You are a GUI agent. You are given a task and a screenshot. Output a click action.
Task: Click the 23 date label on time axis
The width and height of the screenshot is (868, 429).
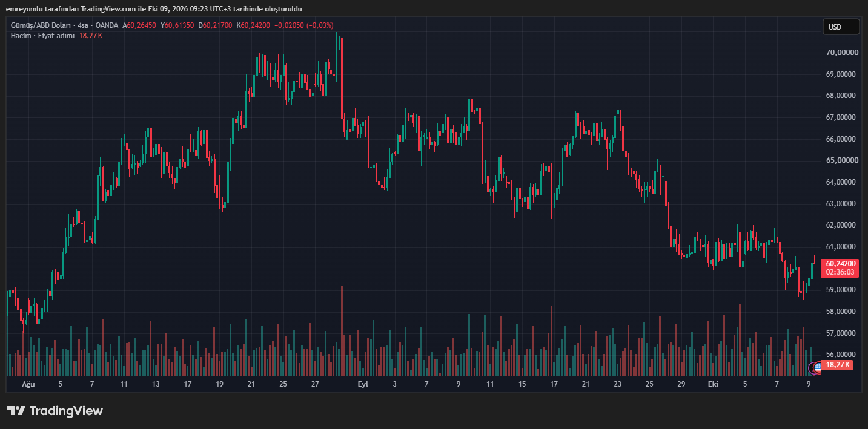pyautogui.click(x=617, y=384)
